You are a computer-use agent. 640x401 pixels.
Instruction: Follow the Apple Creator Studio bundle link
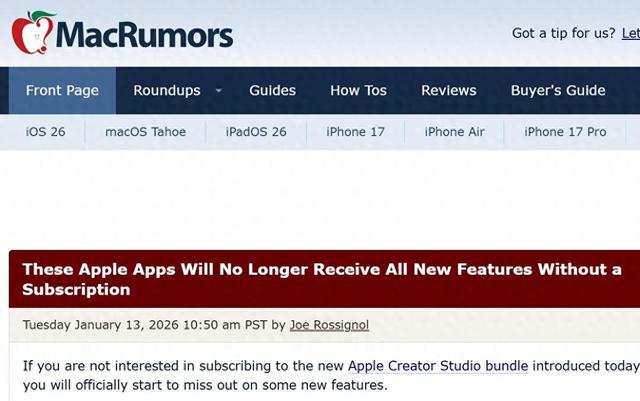coord(438,366)
